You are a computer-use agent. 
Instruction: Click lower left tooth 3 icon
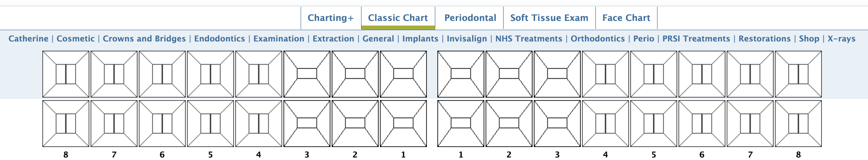[x=557, y=124]
